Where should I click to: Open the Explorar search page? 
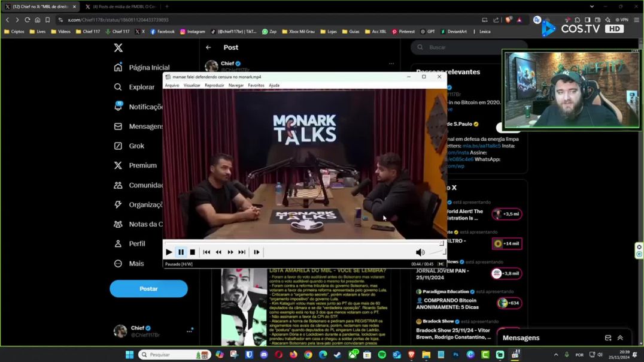click(134, 87)
